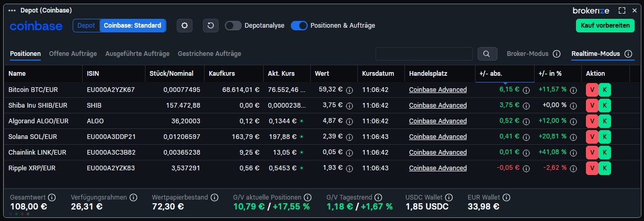
Task: Open the three-dots menu beside Depot (Coinbase)
Action: 13,10
